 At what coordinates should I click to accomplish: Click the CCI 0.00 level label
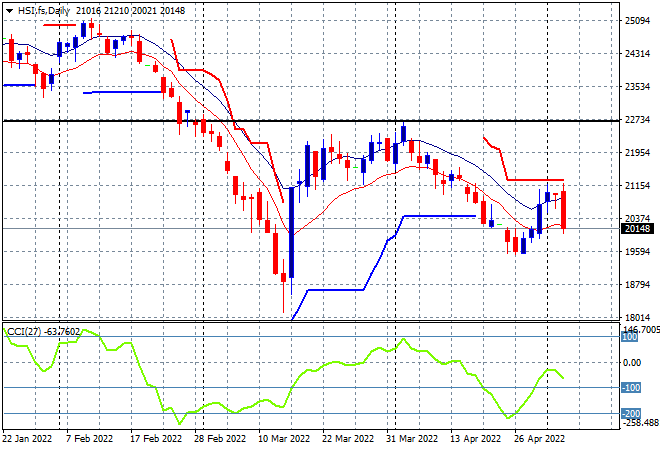pos(631,362)
